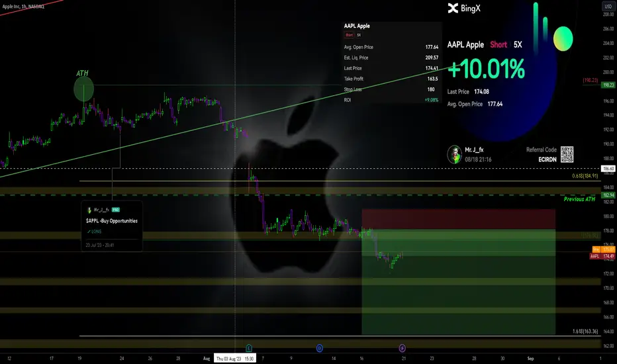Click the BingX logo

coord(464,8)
